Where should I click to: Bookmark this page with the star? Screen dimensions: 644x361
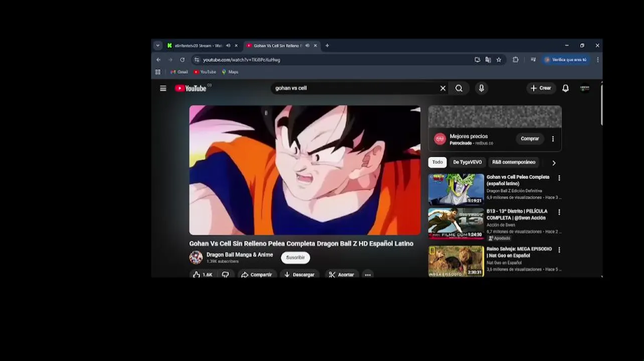[499, 60]
